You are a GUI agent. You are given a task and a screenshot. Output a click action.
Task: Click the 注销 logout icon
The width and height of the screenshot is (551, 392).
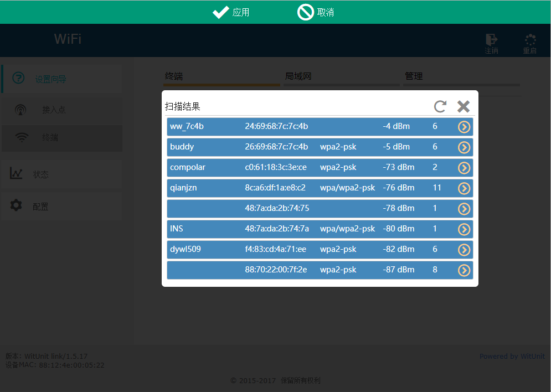[x=491, y=39]
